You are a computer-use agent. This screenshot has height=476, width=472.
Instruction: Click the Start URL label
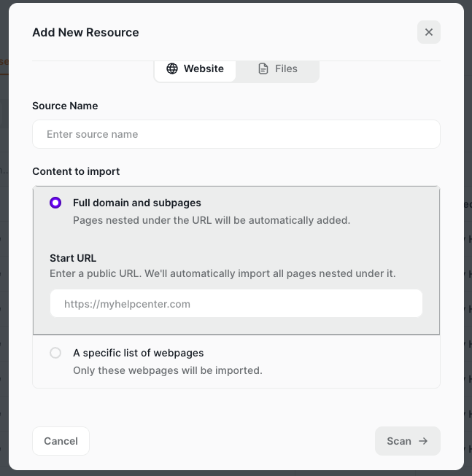tap(73, 258)
